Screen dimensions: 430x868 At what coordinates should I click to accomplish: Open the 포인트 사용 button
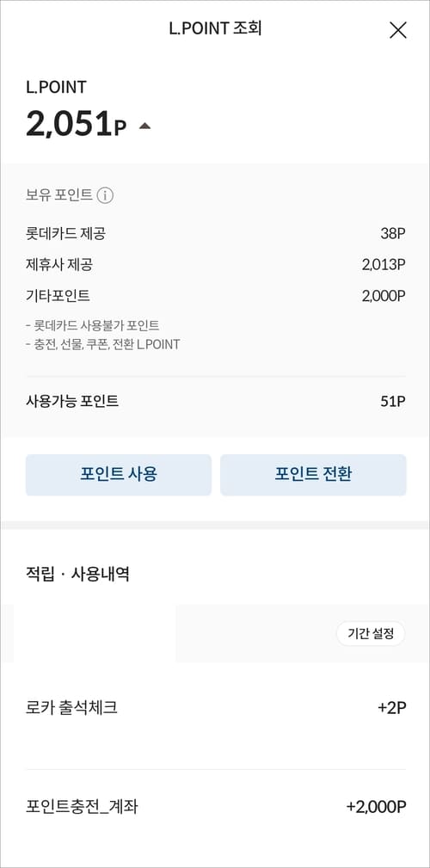[x=119, y=474]
